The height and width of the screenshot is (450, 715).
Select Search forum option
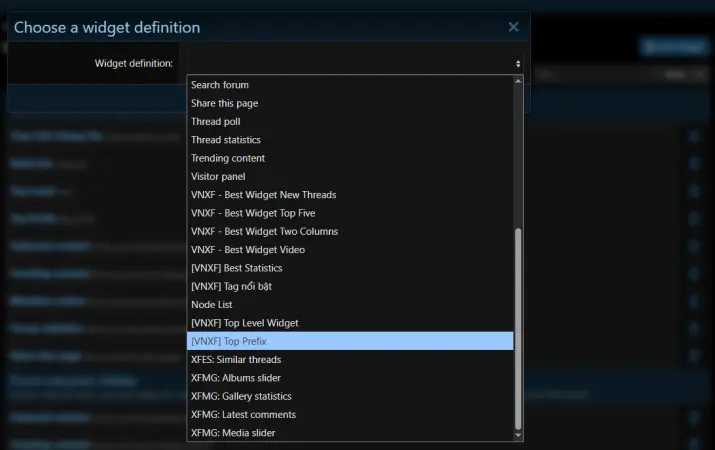click(220, 85)
